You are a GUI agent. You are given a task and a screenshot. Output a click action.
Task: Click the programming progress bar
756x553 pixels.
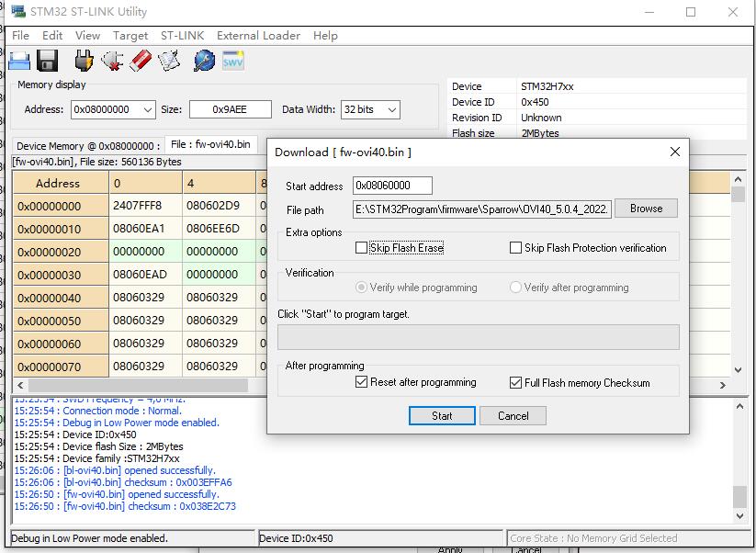479,336
